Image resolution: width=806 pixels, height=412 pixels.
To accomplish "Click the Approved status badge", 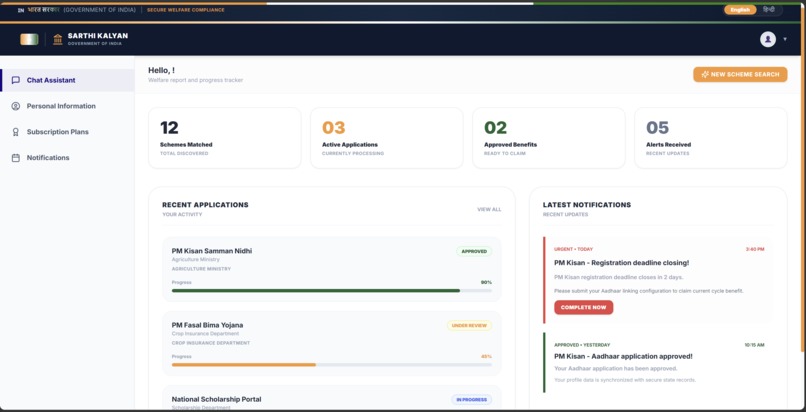I will 474,252.
